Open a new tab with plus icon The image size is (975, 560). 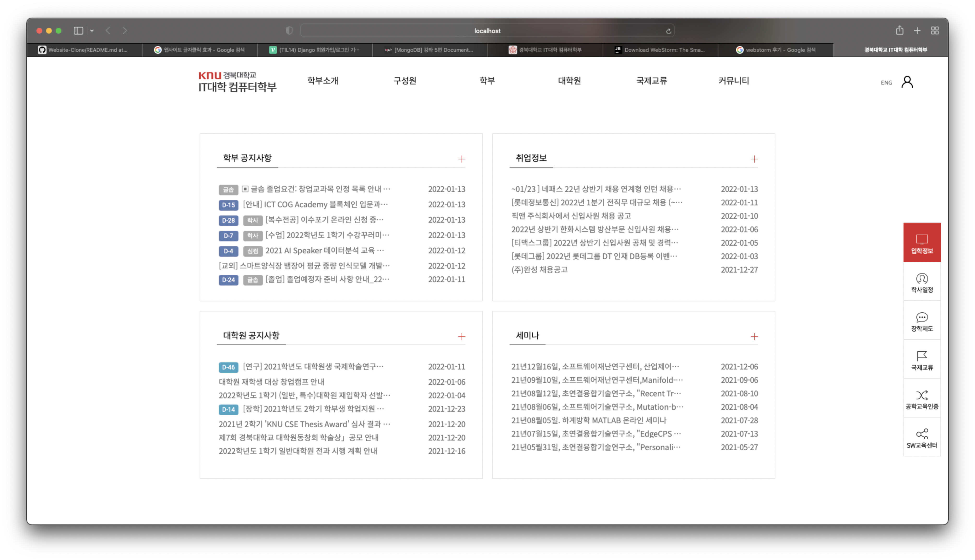917,30
